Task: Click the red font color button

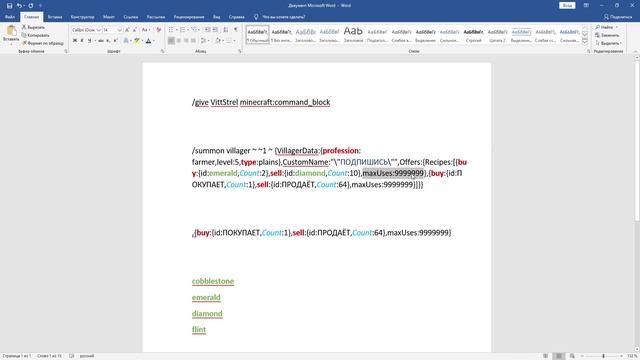Action: click(x=148, y=41)
